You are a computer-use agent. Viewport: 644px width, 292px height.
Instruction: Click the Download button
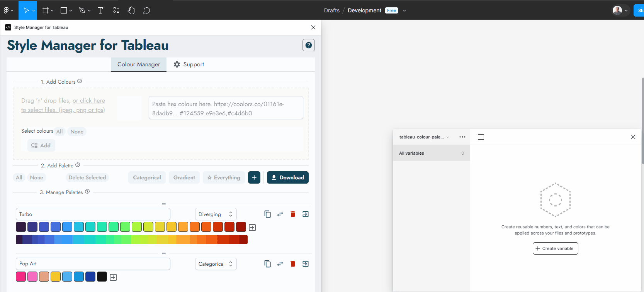(288, 177)
